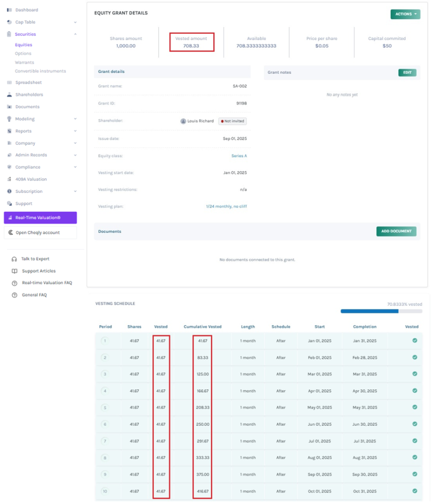Viewport: 431px width, 504px height.
Task: Open the 1/24 monthly, no cliff link
Action: pos(227,206)
